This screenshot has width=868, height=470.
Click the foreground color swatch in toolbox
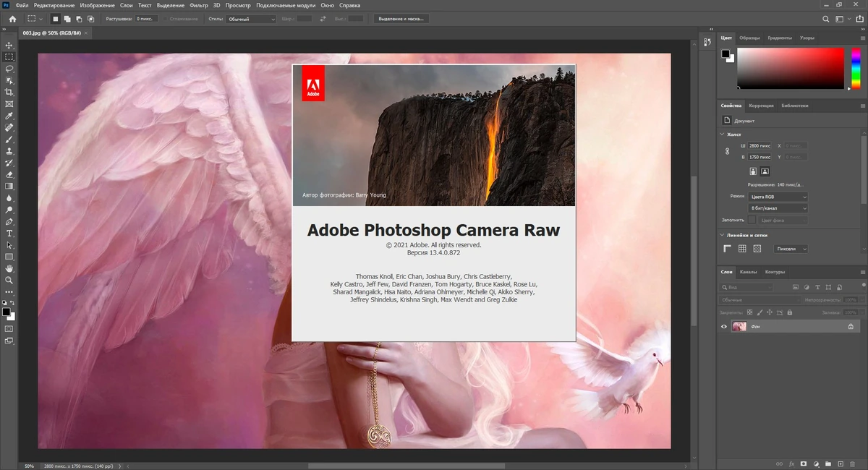pyautogui.click(x=7, y=312)
